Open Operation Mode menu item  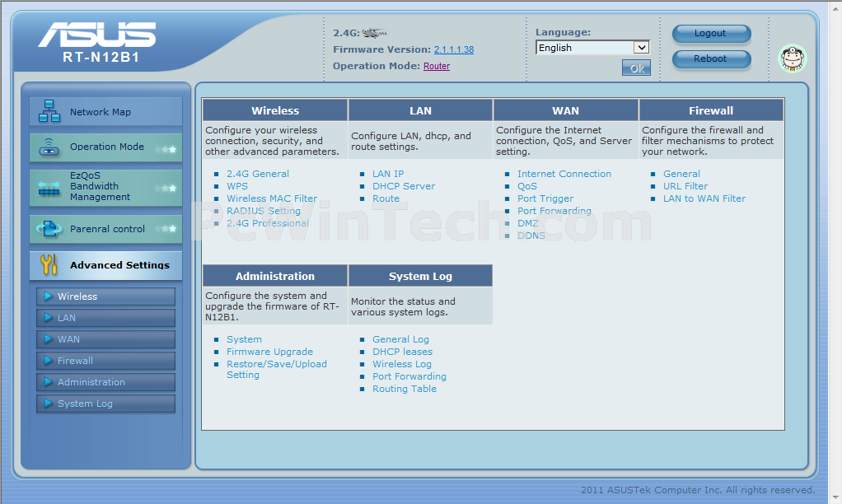click(105, 147)
